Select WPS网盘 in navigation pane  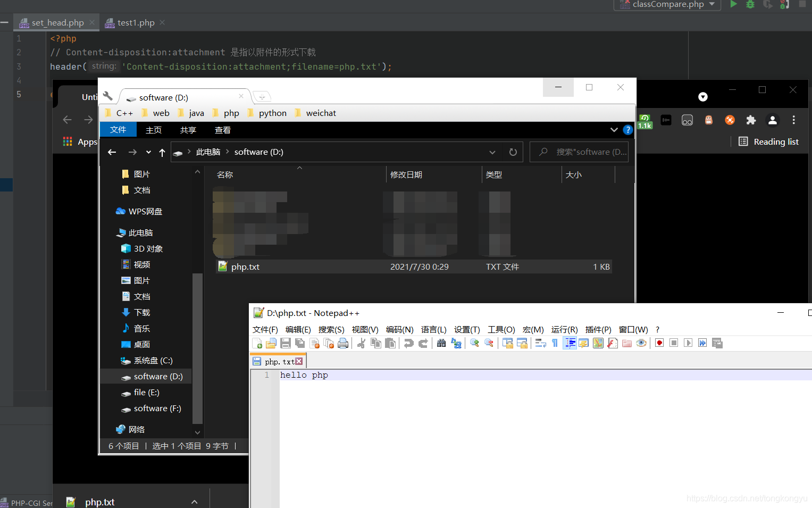pyautogui.click(x=139, y=211)
